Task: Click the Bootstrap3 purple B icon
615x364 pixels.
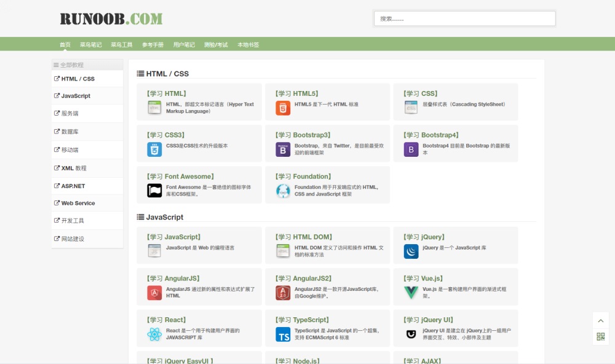Action: (x=283, y=149)
